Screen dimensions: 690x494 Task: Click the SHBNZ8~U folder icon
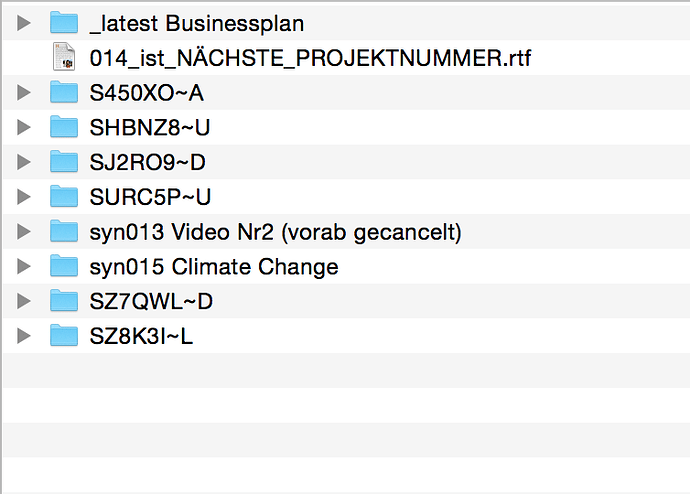[64, 127]
